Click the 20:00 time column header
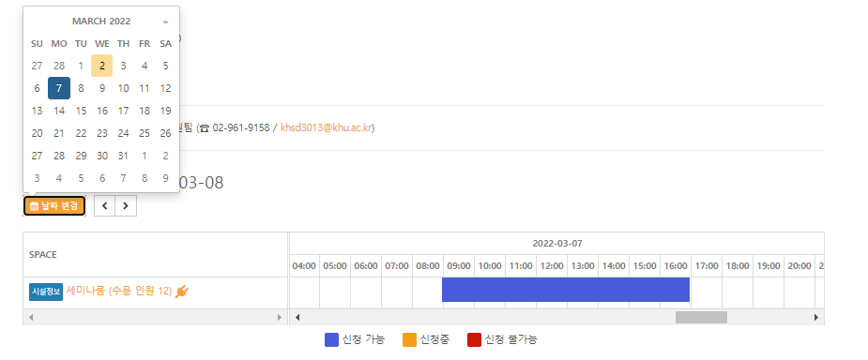 (799, 266)
